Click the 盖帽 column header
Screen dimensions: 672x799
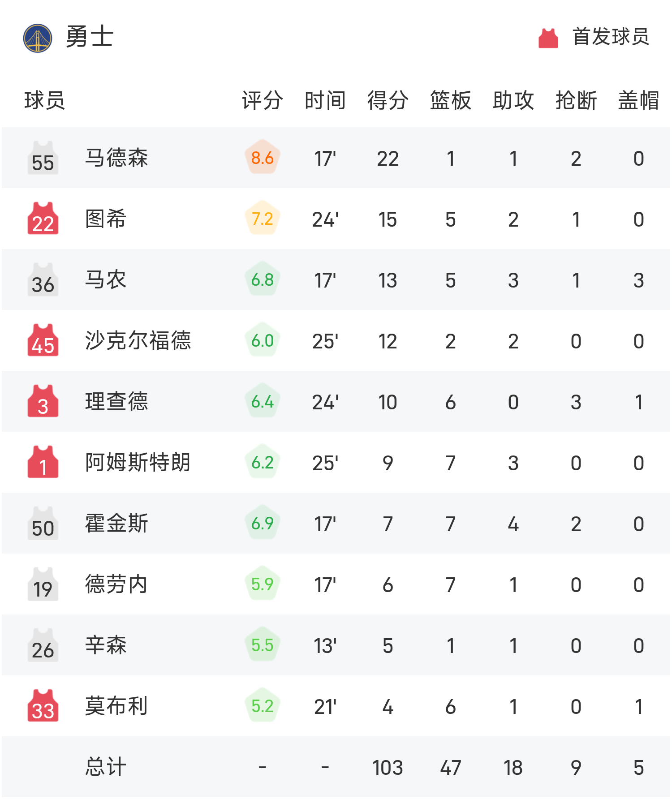tap(639, 100)
